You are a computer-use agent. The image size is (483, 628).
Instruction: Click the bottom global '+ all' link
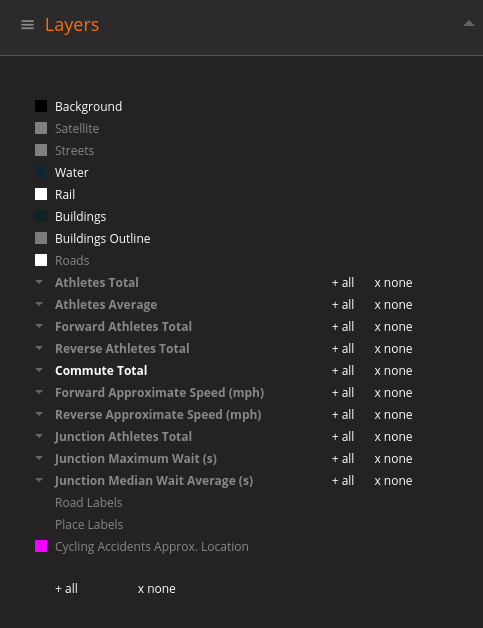click(66, 589)
